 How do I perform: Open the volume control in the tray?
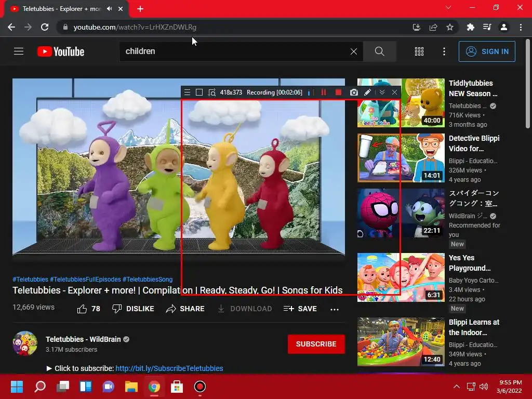click(x=484, y=387)
